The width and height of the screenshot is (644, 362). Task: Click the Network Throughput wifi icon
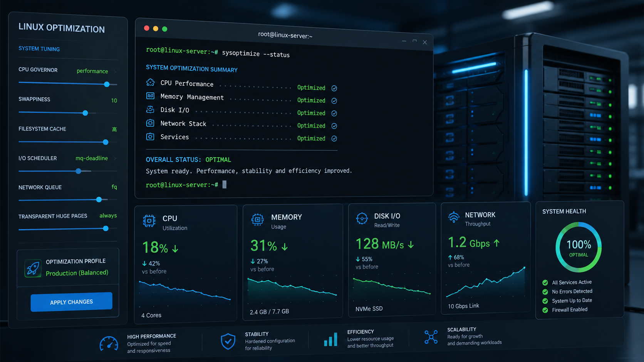454,217
